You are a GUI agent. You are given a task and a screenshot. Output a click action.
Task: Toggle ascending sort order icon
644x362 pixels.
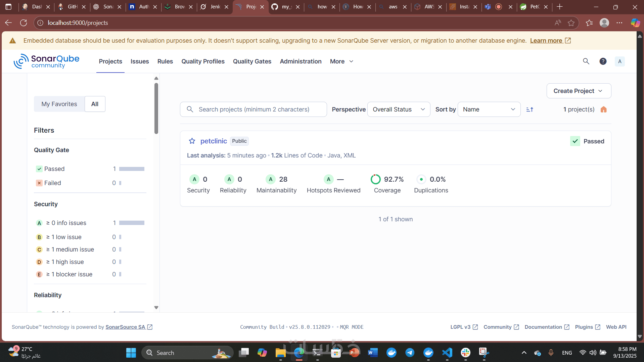coord(530,109)
